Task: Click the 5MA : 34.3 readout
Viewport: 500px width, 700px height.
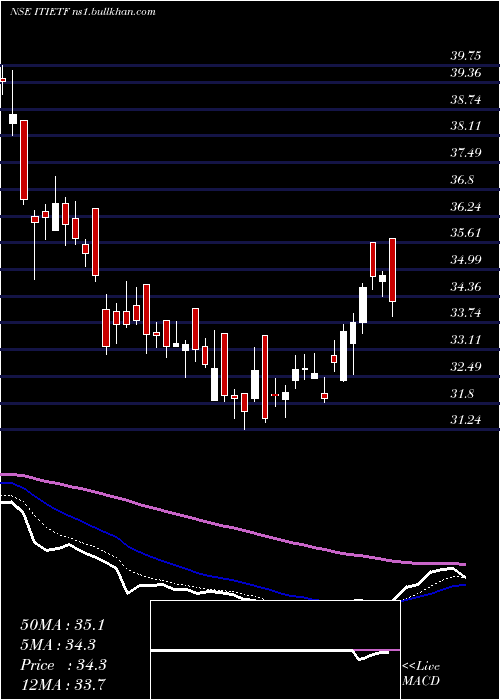Action: click(58, 645)
